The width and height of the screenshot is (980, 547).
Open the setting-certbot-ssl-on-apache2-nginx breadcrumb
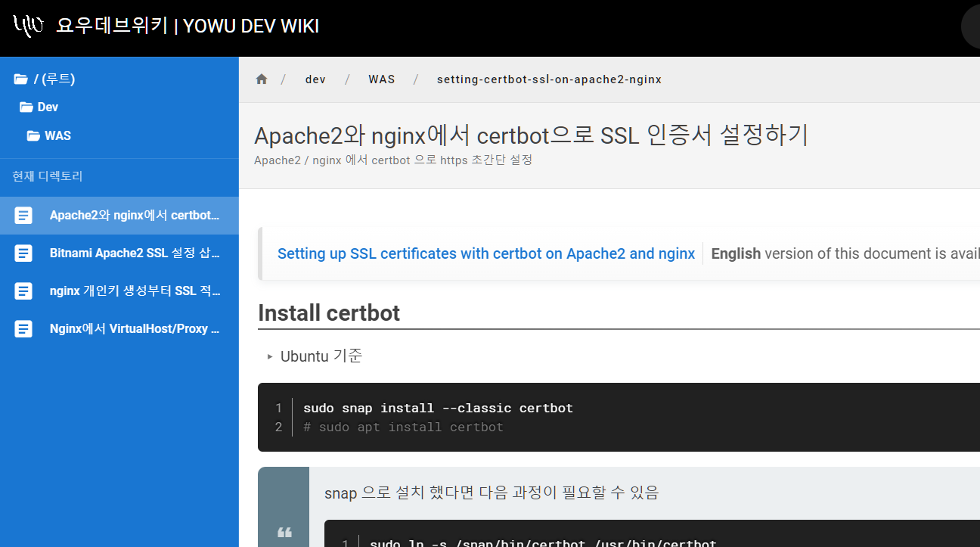click(549, 79)
